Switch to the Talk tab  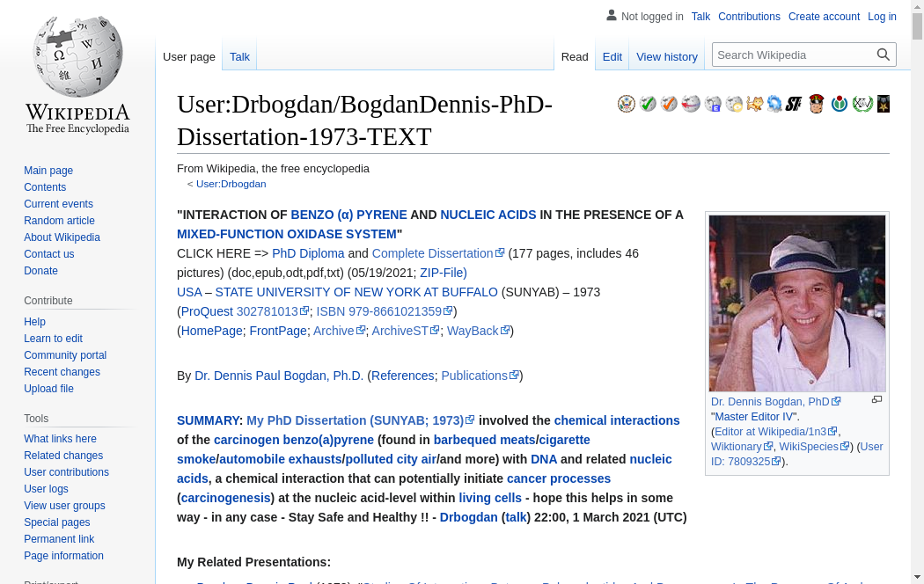[239, 56]
